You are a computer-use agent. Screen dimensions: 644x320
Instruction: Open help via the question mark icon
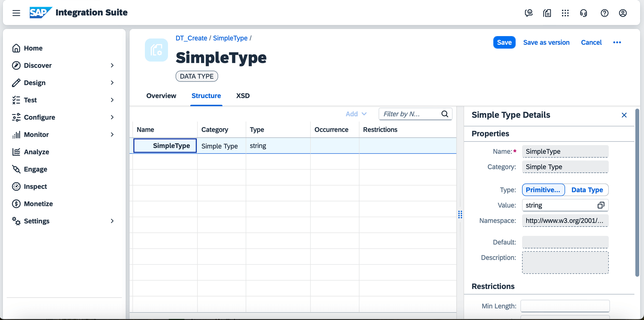[x=605, y=13]
